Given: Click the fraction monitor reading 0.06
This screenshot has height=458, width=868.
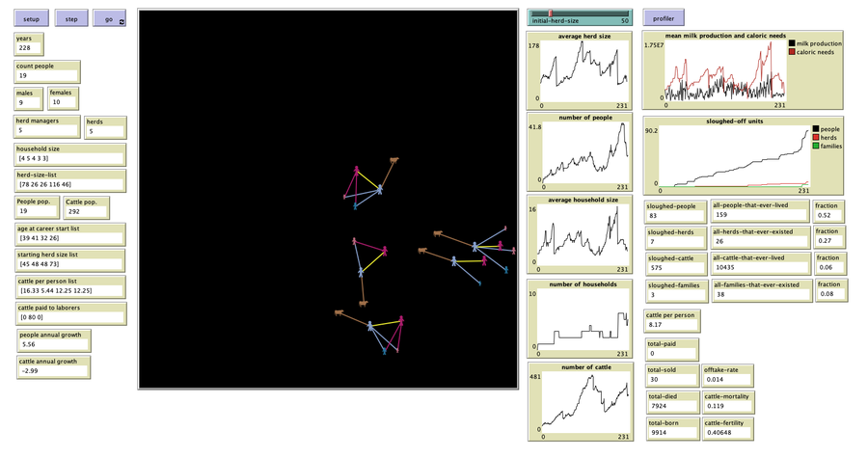Looking at the screenshot, I should [830, 263].
